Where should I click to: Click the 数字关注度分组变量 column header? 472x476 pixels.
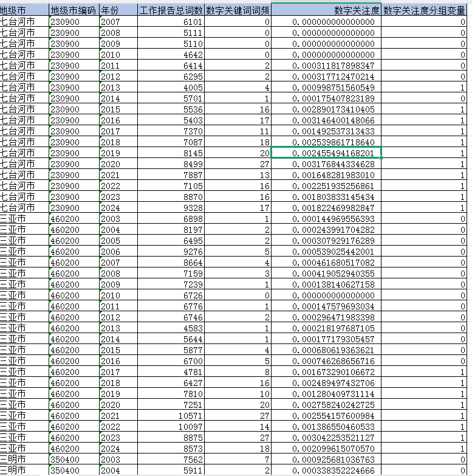[426, 11]
